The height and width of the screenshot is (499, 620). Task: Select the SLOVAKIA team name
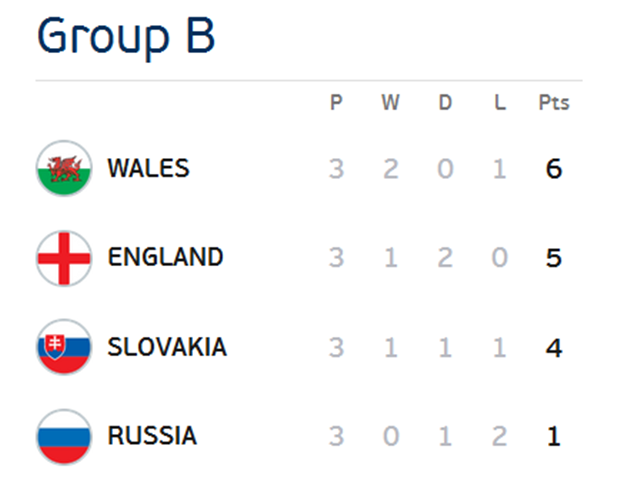coord(167,347)
